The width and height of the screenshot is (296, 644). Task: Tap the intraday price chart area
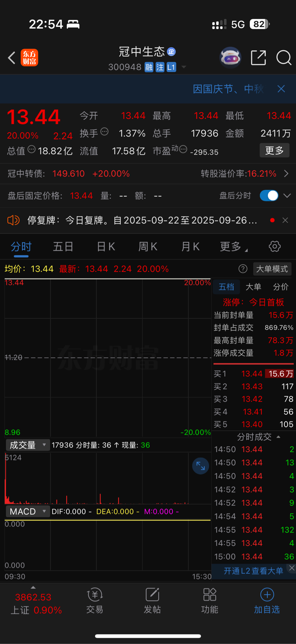pos(108,357)
